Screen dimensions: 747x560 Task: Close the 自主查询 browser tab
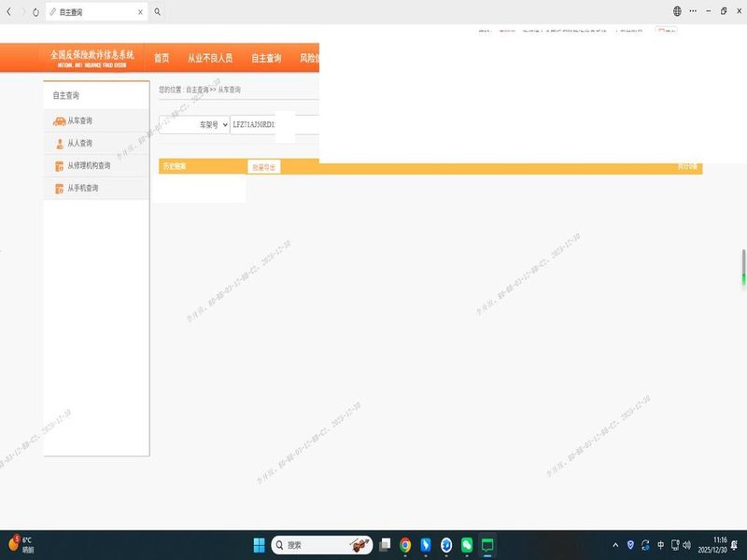(140, 11)
